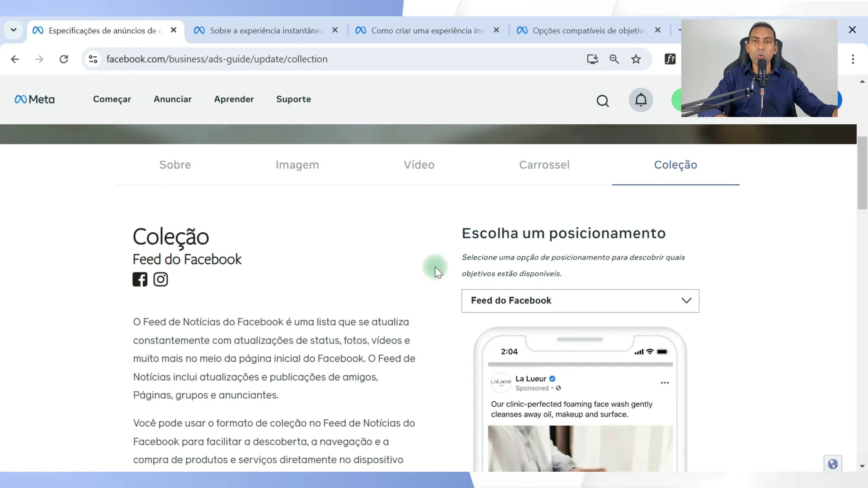Click the 'Coleção' heading text
This screenshot has height=488, width=868.
coord(170,237)
